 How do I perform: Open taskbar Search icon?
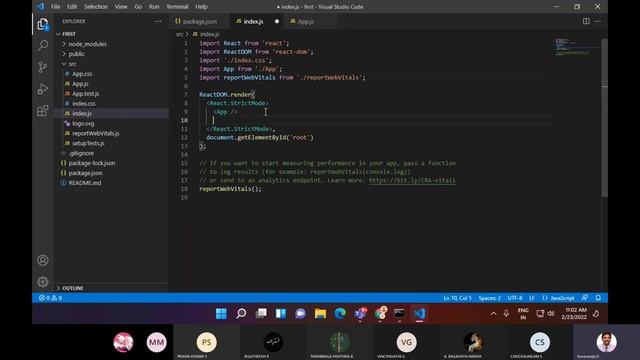(241, 313)
